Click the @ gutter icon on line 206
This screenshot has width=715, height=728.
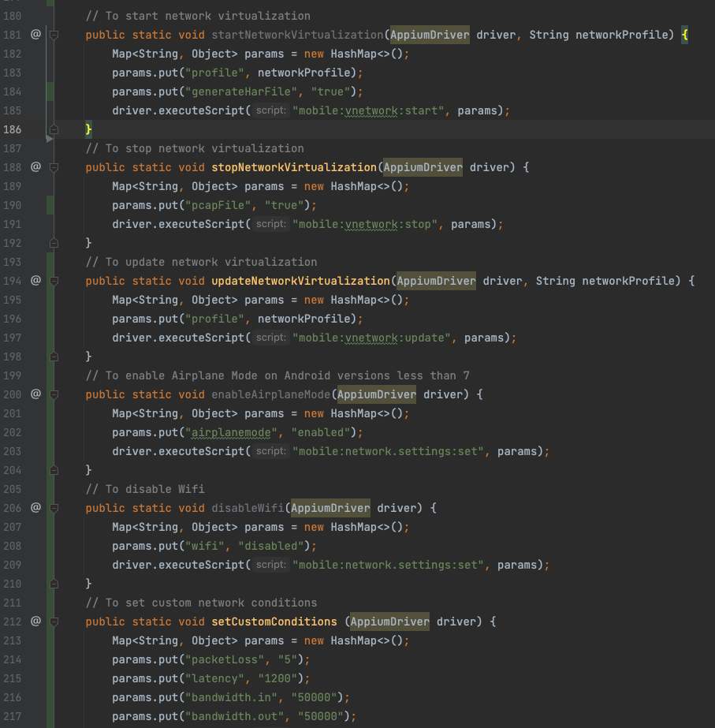tap(35, 507)
